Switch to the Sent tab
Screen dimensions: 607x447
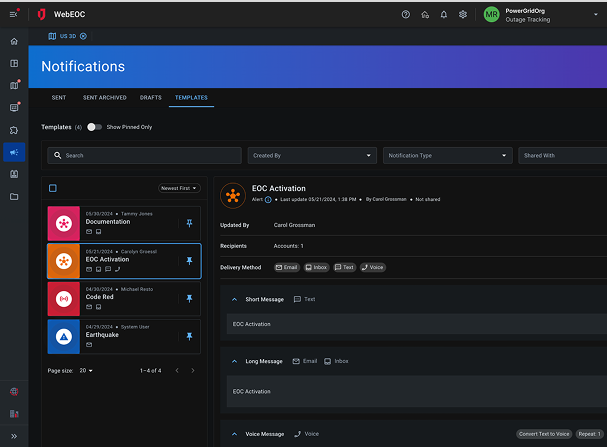(x=59, y=98)
